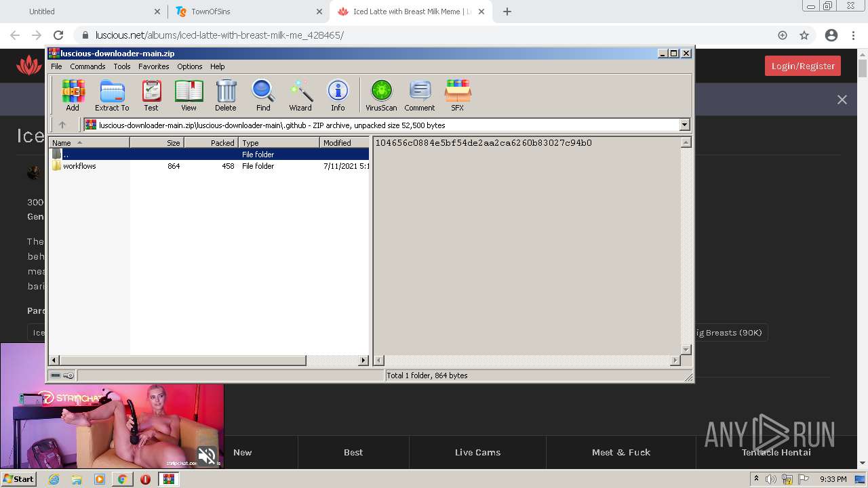Reload the current page
This screenshot has height=488, width=868.
point(58,35)
